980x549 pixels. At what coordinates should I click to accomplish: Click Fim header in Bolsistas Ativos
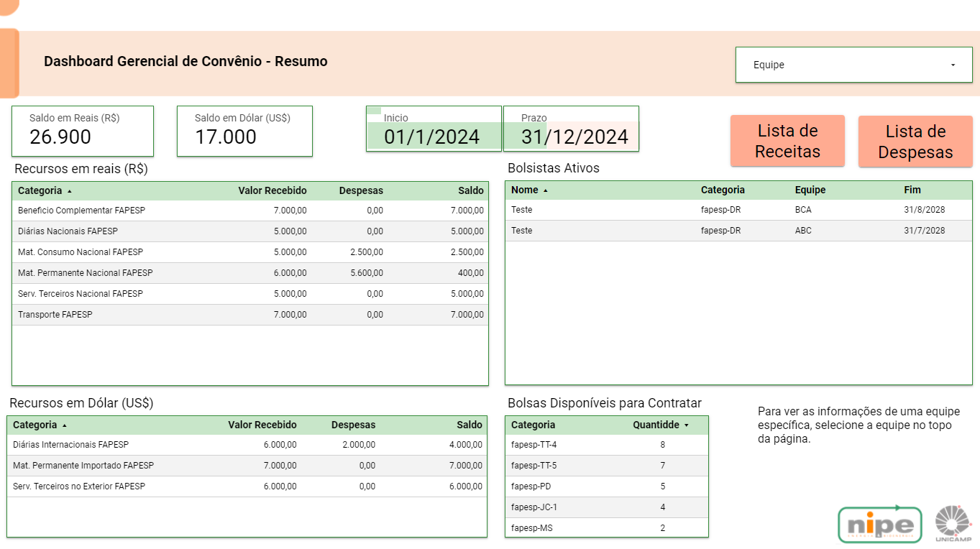912,190
